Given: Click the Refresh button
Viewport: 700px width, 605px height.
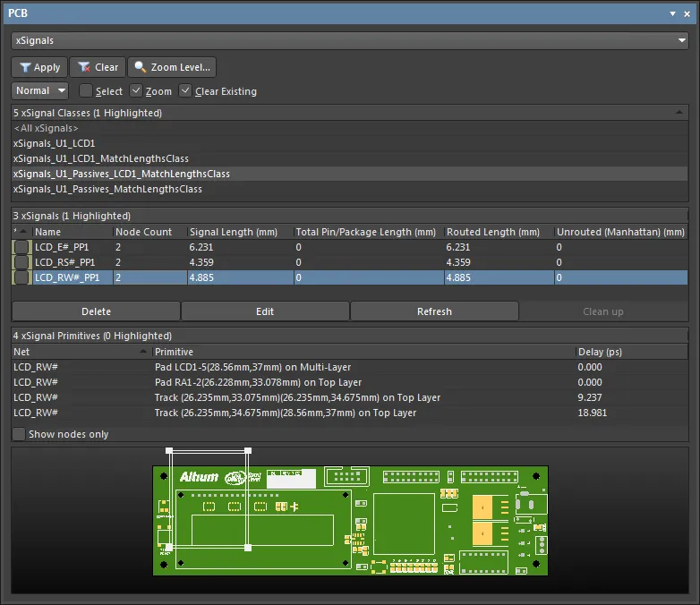Looking at the screenshot, I should pyautogui.click(x=434, y=311).
